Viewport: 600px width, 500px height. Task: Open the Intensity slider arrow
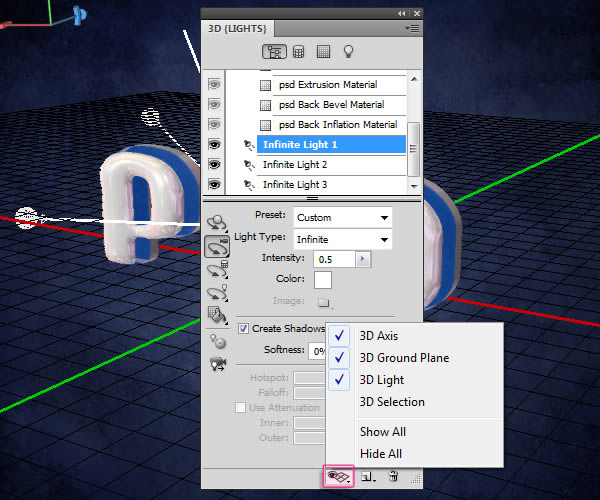(363, 259)
